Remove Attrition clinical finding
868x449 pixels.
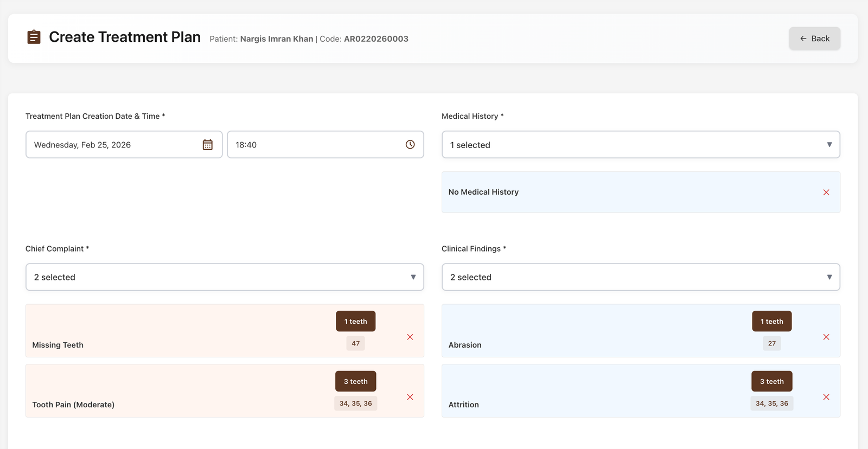(x=826, y=397)
